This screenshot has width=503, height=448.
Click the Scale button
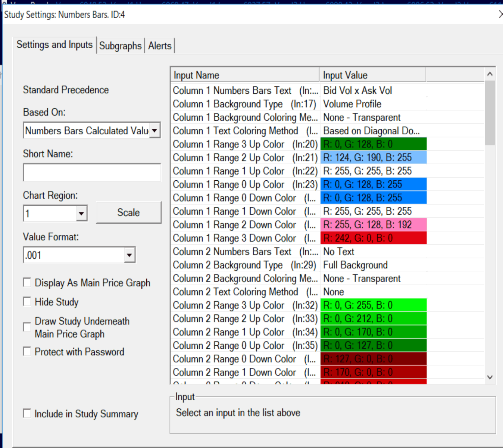point(128,213)
